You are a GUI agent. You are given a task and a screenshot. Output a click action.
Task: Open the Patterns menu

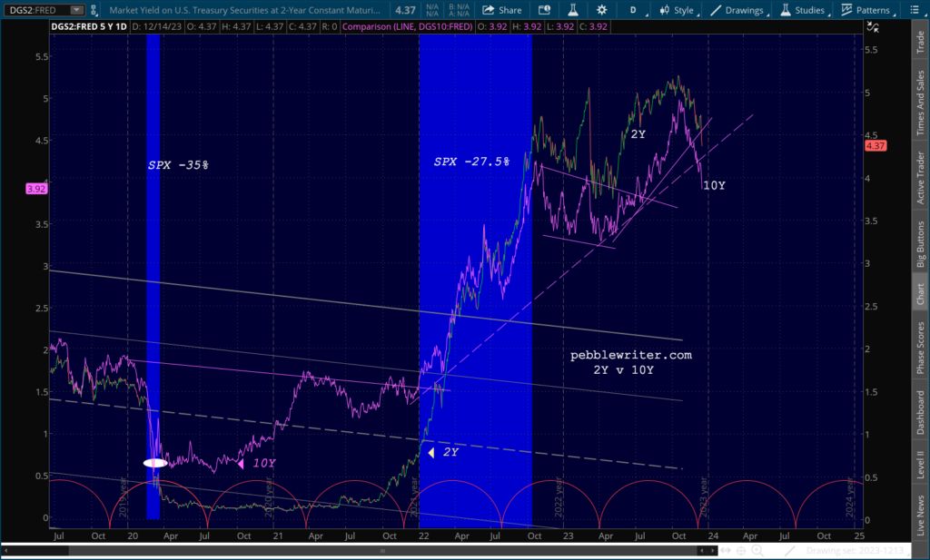pyautogui.click(x=866, y=10)
